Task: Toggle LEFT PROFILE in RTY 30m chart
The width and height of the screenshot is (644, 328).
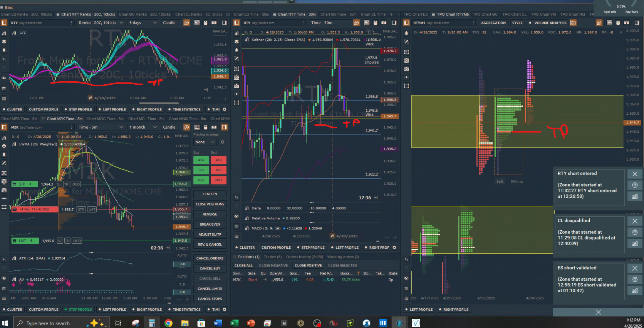Action: (345, 248)
